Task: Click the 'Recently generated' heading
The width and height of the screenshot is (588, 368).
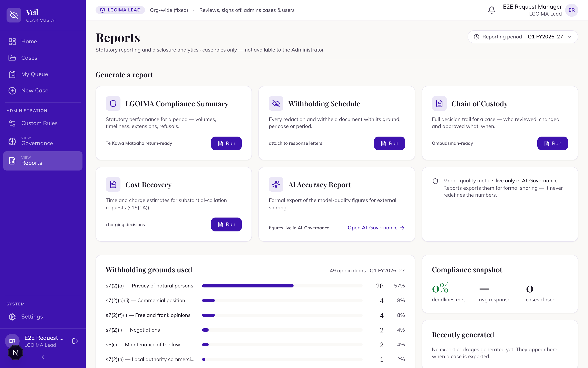Action: point(463,335)
